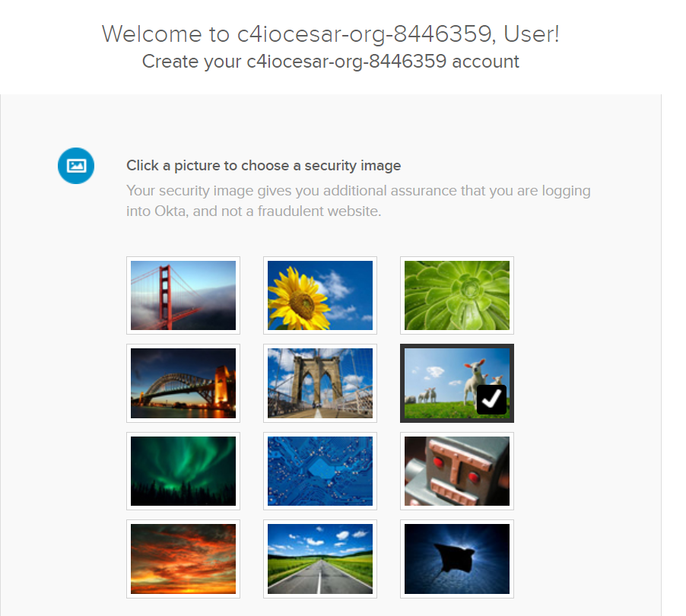The height and width of the screenshot is (616, 686).
Task: Choose the open road landscape picture
Action: point(320,559)
